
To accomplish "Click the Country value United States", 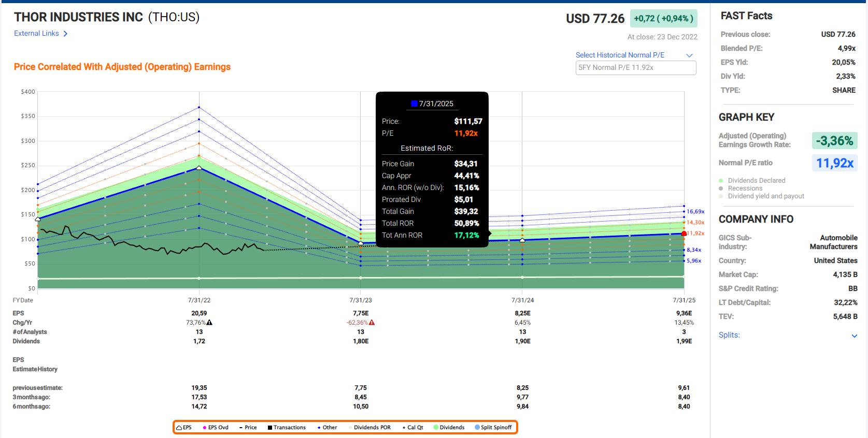I will 835,261.
